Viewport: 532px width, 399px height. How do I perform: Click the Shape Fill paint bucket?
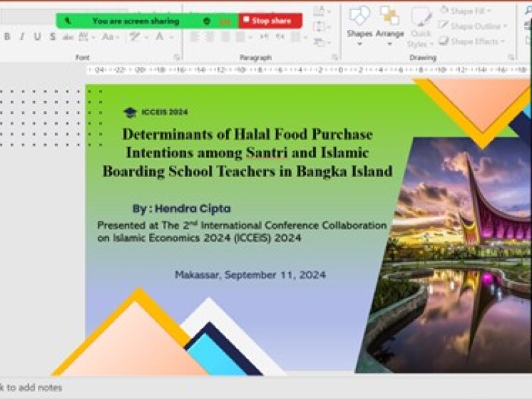[444, 11]
